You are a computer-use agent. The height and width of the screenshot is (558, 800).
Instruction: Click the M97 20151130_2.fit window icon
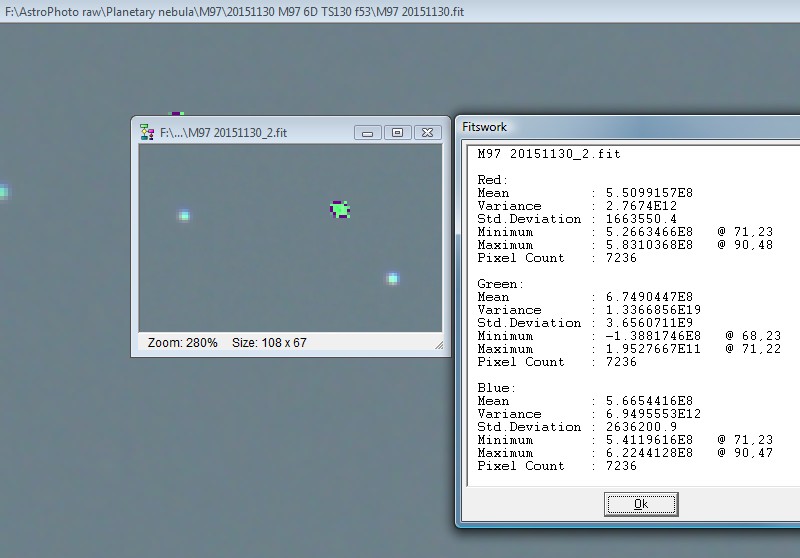[147, 132]
